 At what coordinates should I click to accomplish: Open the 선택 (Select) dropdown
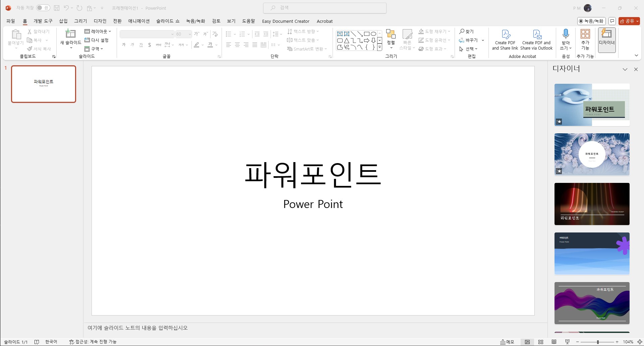coord(468,49)
